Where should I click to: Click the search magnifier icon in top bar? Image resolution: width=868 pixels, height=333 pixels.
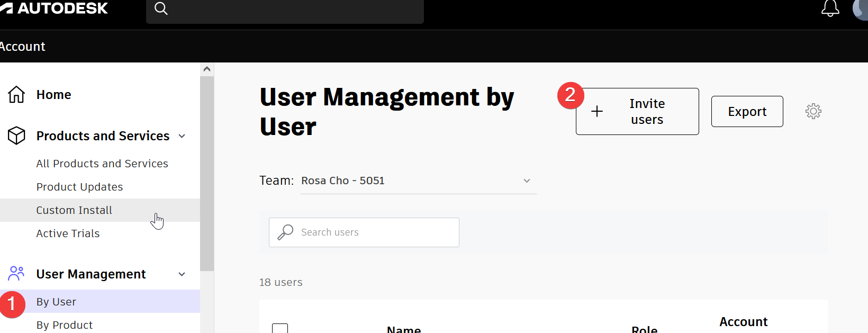(161, 8)
